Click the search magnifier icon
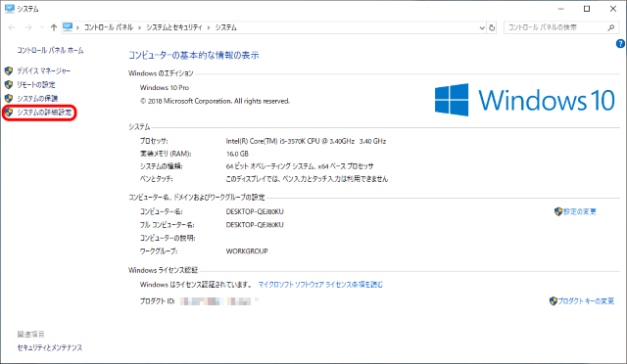 coord(610,27)
